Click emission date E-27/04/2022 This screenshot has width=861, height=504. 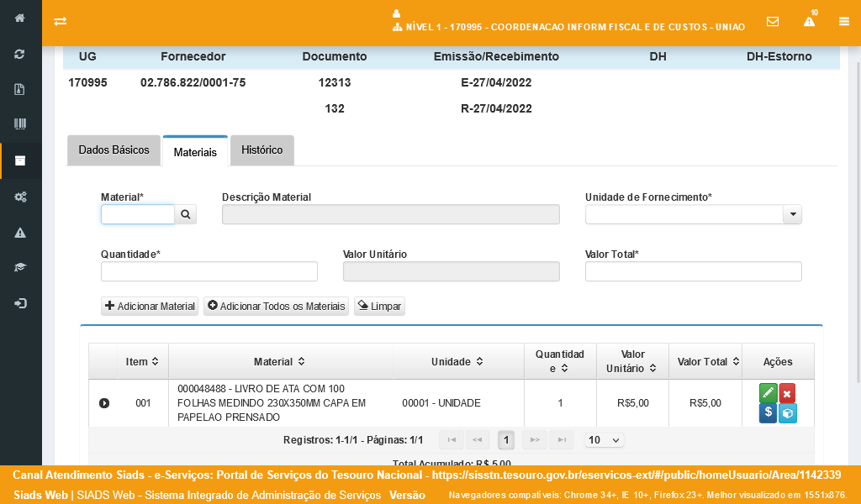pyautogui.click(x=496, y=83)
